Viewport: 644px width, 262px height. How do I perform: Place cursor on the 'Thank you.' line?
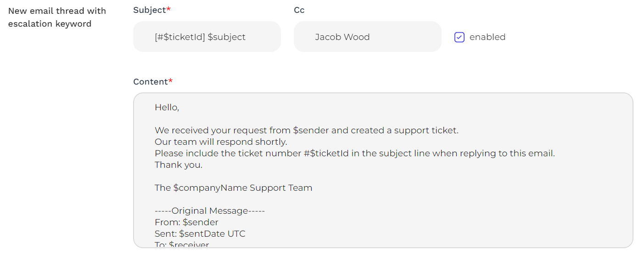tap(179, 165)
